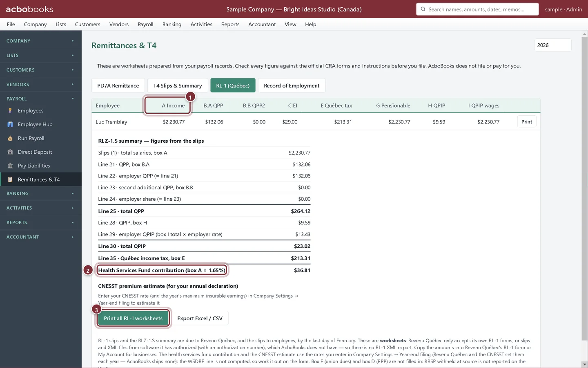Click the Employee Hub sidebar icon
588x368 pixels.
(x=10, y=124)
